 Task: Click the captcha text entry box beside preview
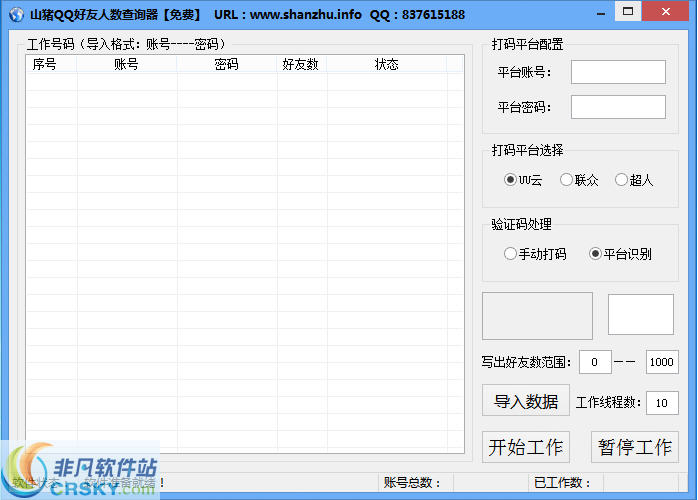pos(641,314)
